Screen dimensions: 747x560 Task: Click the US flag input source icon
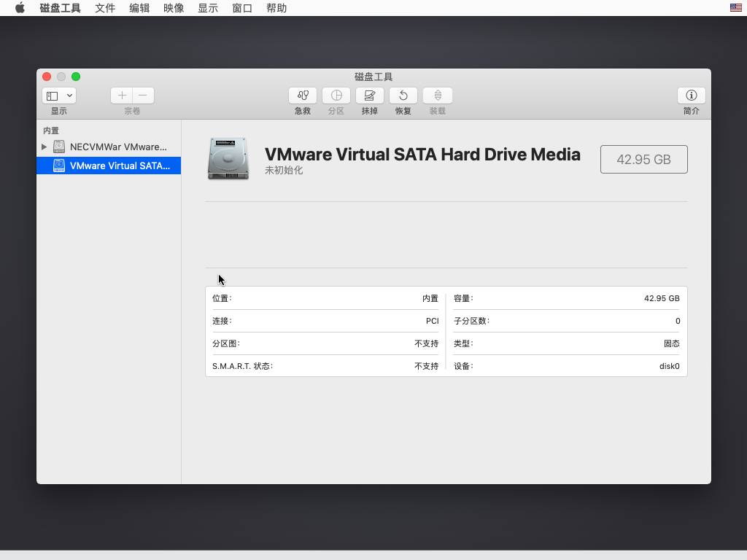(x=735, y=7)
